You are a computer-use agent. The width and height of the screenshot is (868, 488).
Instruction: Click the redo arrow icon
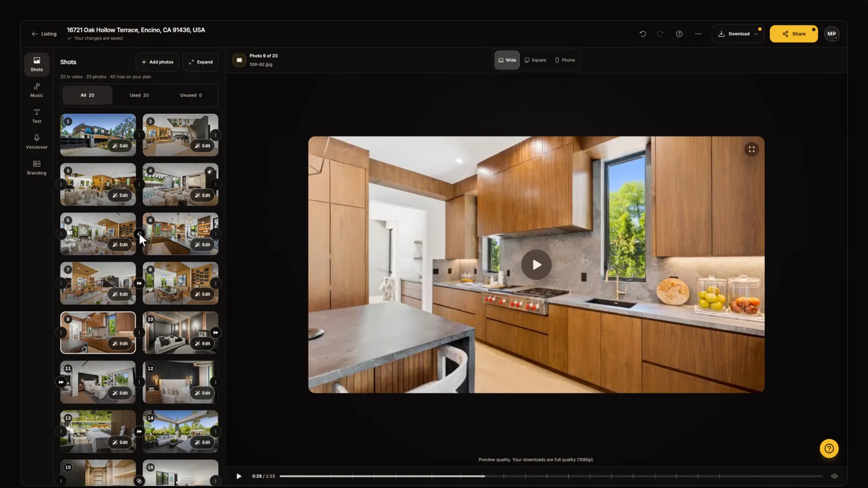coord(660,34)
